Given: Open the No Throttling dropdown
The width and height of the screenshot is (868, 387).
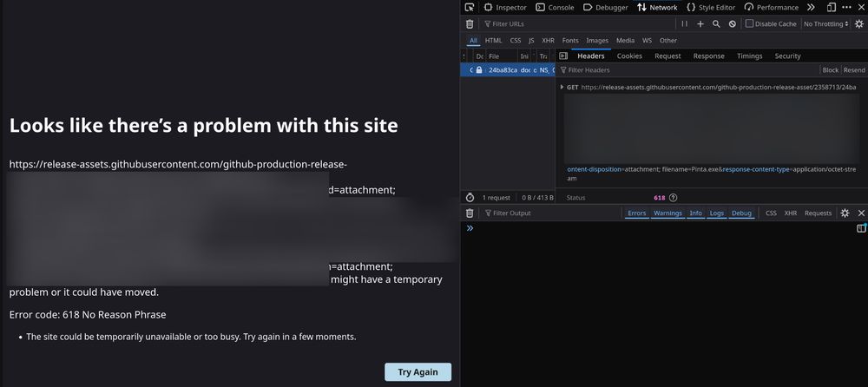Looking at the screenshot, I should (x=826, y=23).
